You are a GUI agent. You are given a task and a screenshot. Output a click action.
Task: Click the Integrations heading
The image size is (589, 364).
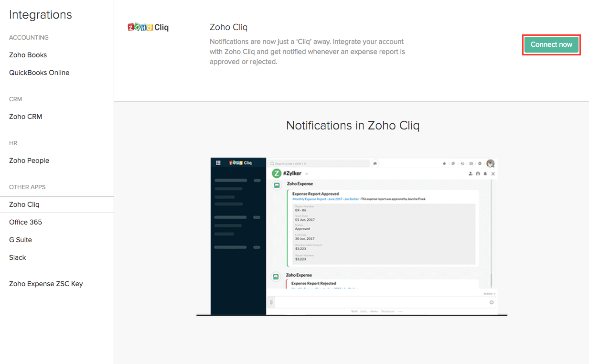coord(41,15)
